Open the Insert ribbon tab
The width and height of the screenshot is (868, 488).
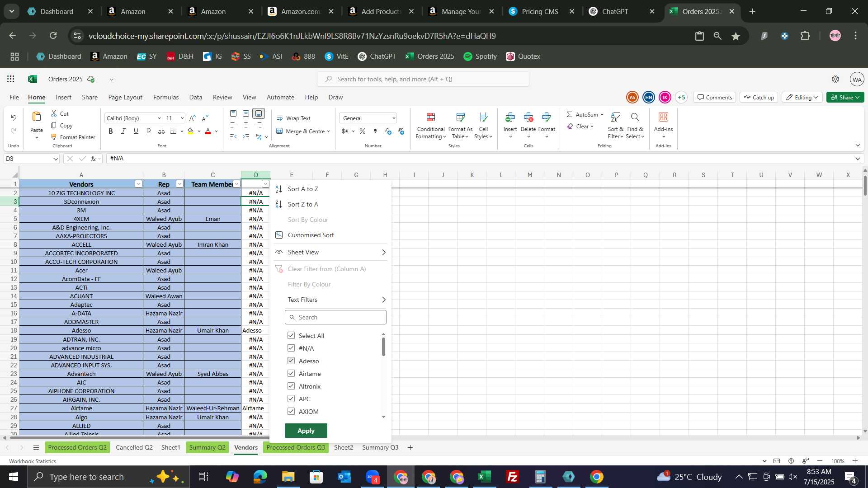63,97
